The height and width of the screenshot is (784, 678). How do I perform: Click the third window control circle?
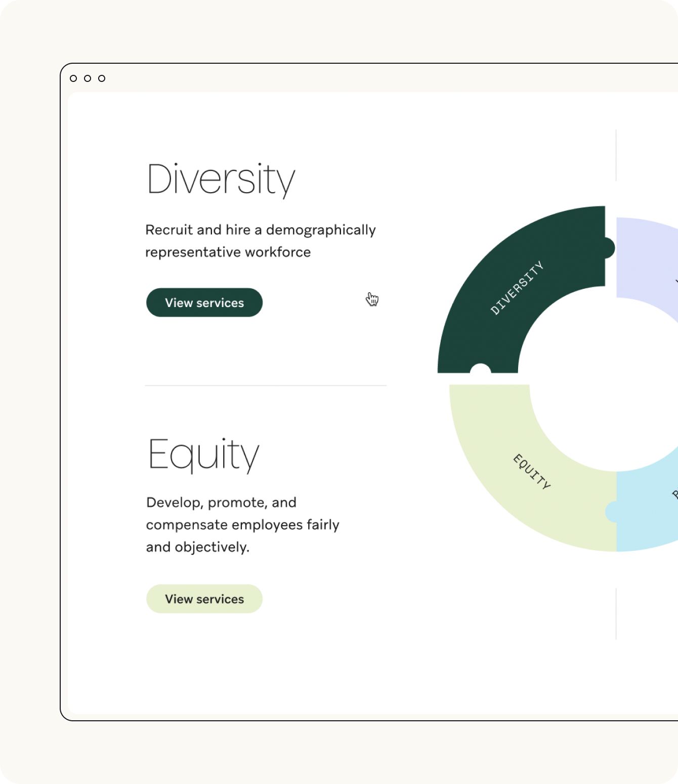(102, 78)
